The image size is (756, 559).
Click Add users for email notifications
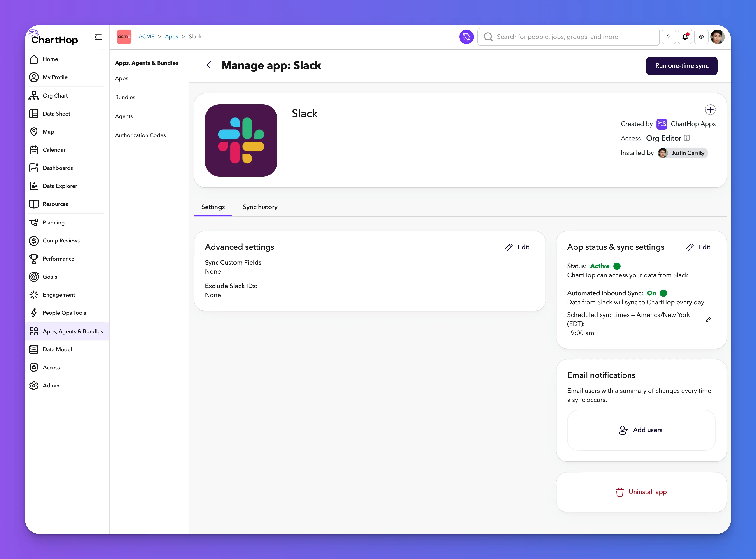[641, 430]
